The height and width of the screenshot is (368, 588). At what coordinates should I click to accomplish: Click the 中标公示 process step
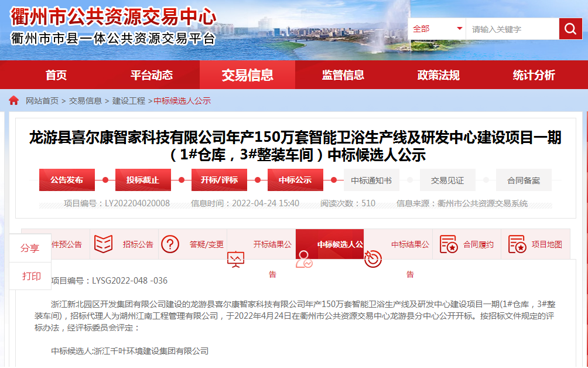pyautogui.click(x=295, y=180)
